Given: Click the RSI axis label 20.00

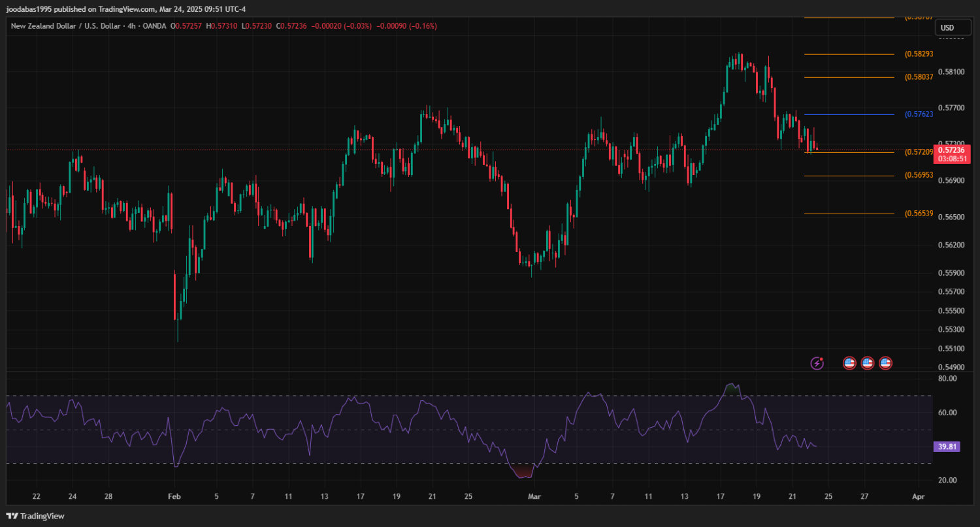Looking at the screenshot, I should pyautogui.click(x=947, y=480).
